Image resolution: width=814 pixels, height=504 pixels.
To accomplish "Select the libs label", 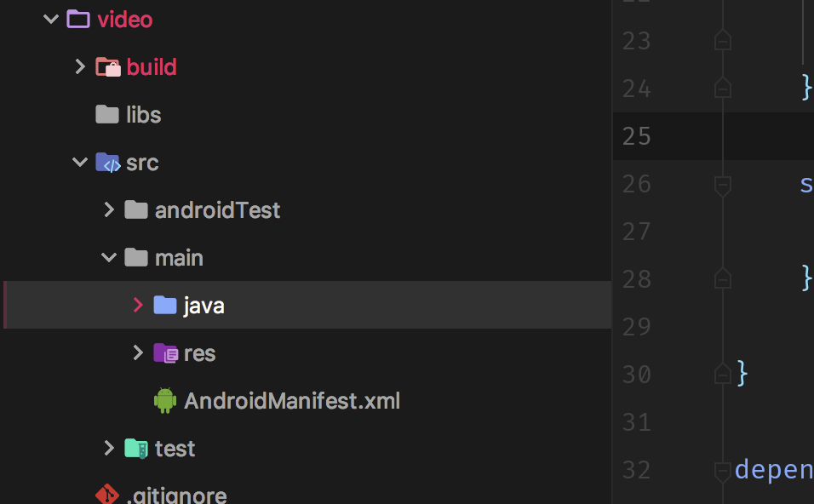I will (144, 115).
